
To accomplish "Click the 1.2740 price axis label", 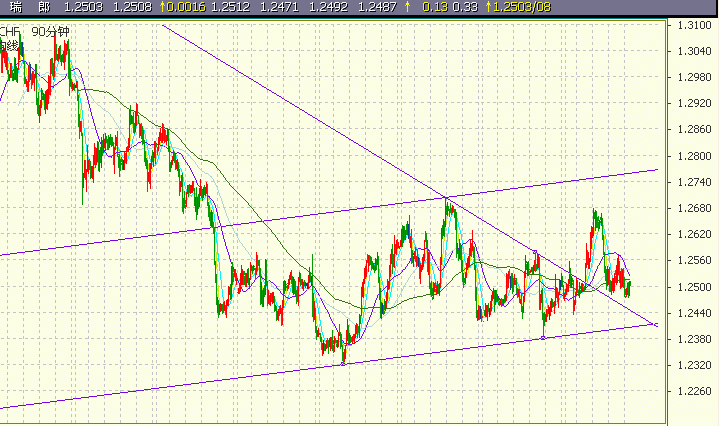I will click(x=694, y=182).
